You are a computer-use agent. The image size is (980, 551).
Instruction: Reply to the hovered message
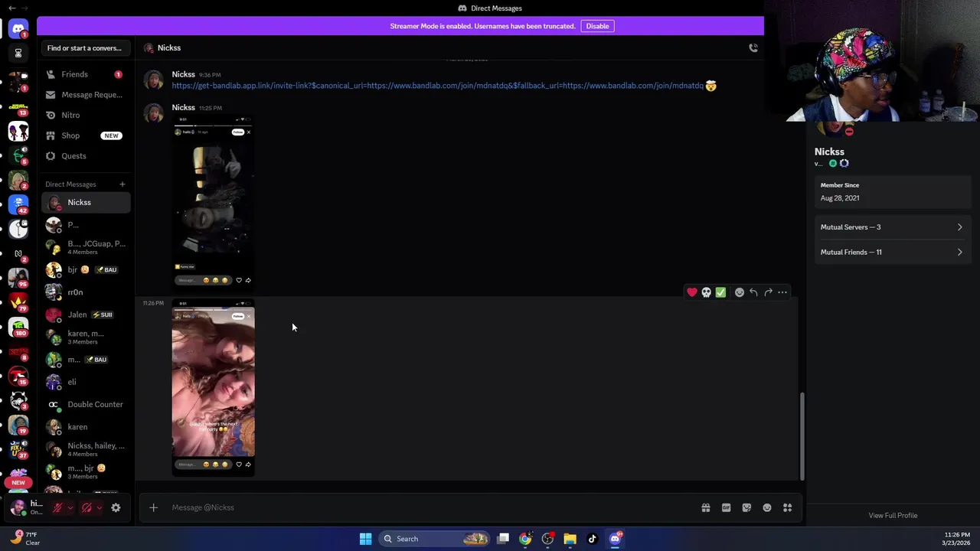pos(753,292)
